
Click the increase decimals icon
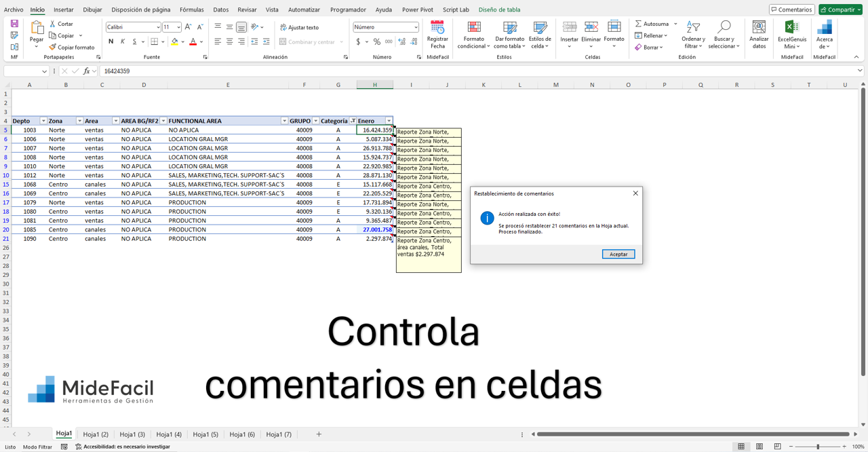tap(401, 41)
